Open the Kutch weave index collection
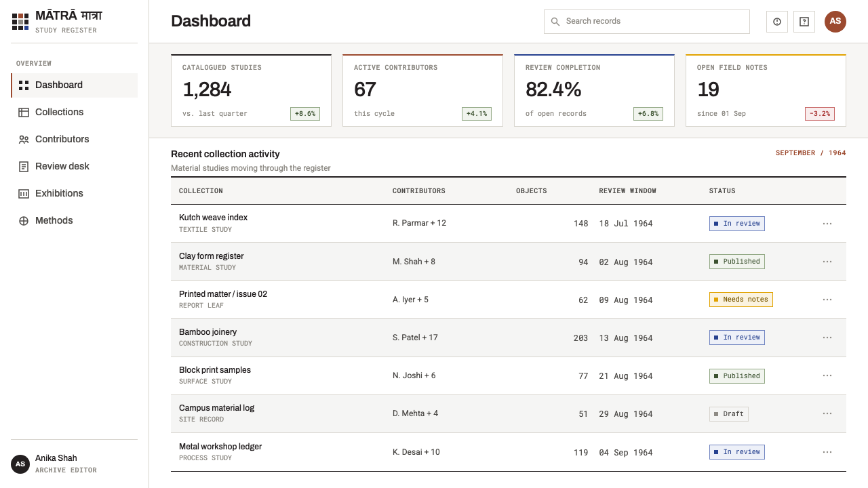Screen dimensions: 868x488 (x=213, y=218)
